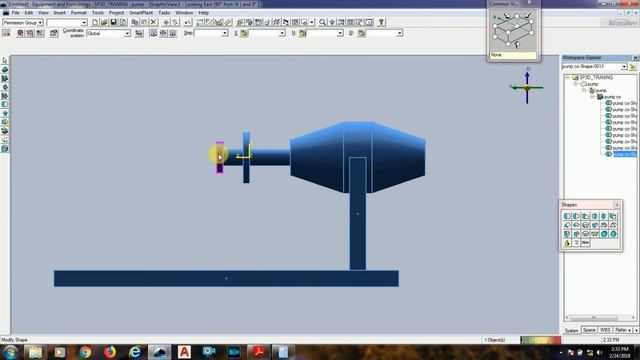Collapse the pump co tree node
The width and height of the screenshot is (640, 360).
pyautogui.click(x=592, y=97)
